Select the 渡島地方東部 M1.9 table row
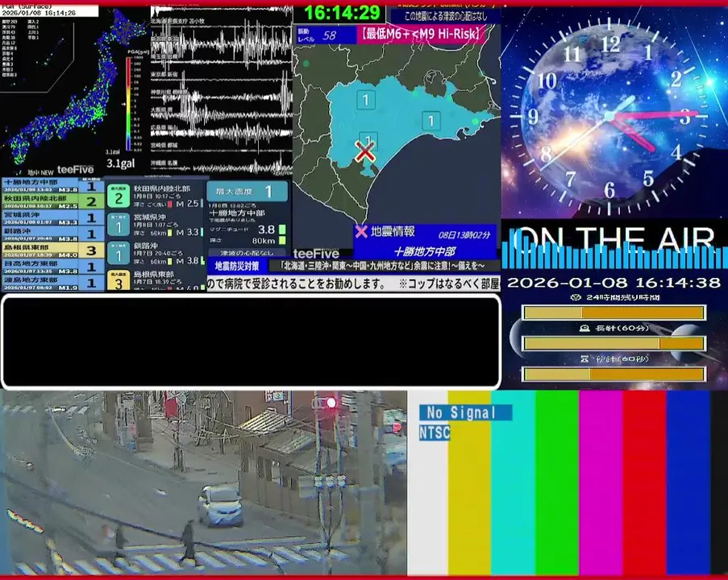 click(53, 283)
